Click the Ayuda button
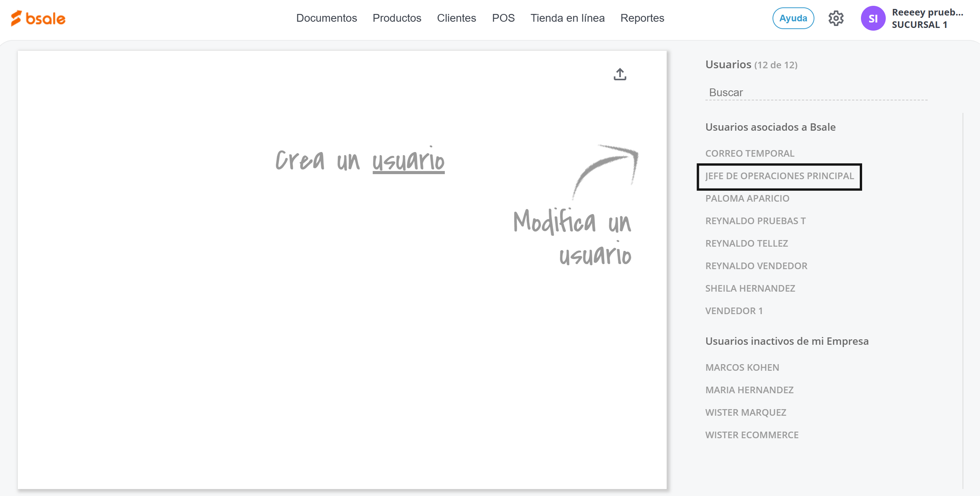The image size is (980, 496). [x=793, y=18]
